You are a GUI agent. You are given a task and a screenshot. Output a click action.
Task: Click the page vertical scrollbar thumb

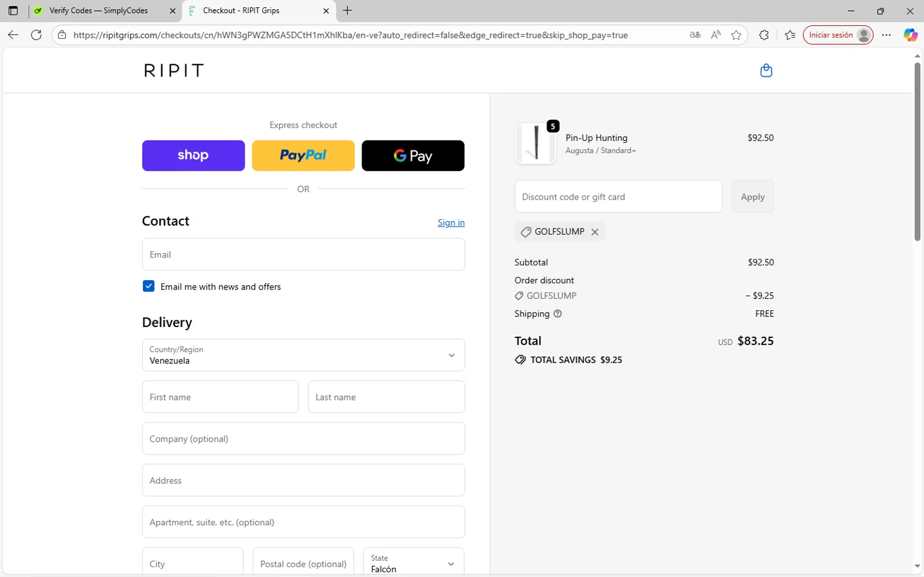(917, 151)
